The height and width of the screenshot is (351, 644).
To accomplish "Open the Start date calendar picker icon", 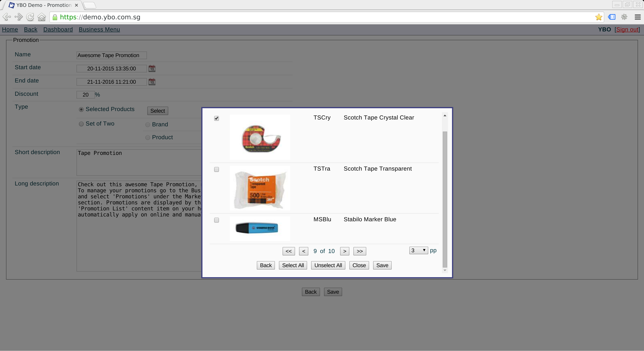I will [x=152, y=68].
